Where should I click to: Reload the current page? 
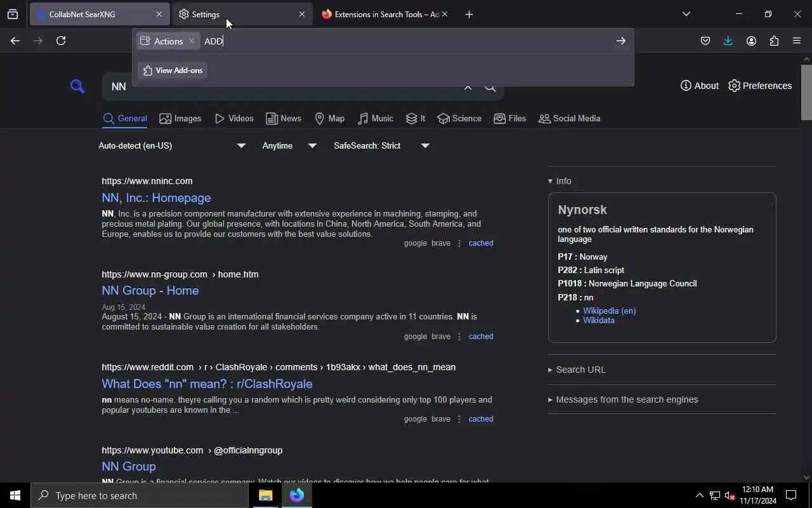pos(61,41)
